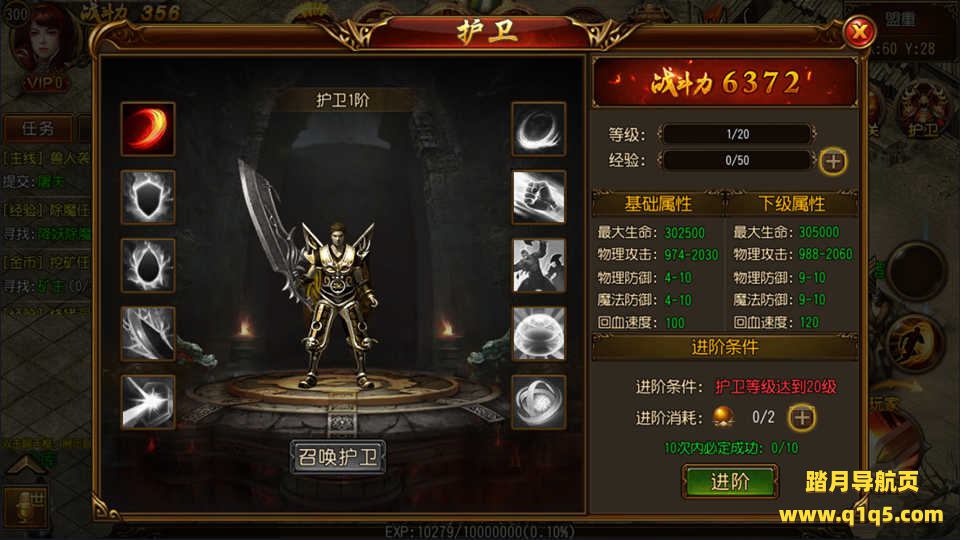Image resolution: width=960 pixels, height=540 pixels.
Task: Select the glowing shield skill icon
Action: pyautogui.click(x=148, y=197)
